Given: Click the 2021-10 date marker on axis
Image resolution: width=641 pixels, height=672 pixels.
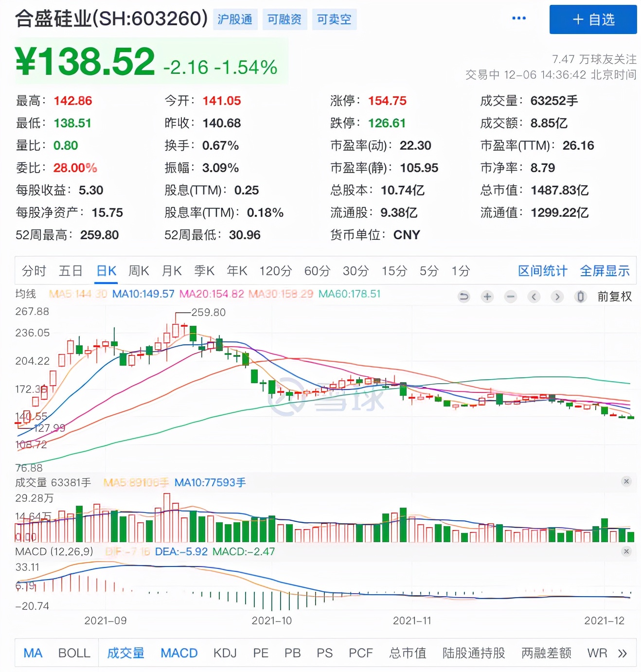Looking at the screenshot, I should (271, 620).
